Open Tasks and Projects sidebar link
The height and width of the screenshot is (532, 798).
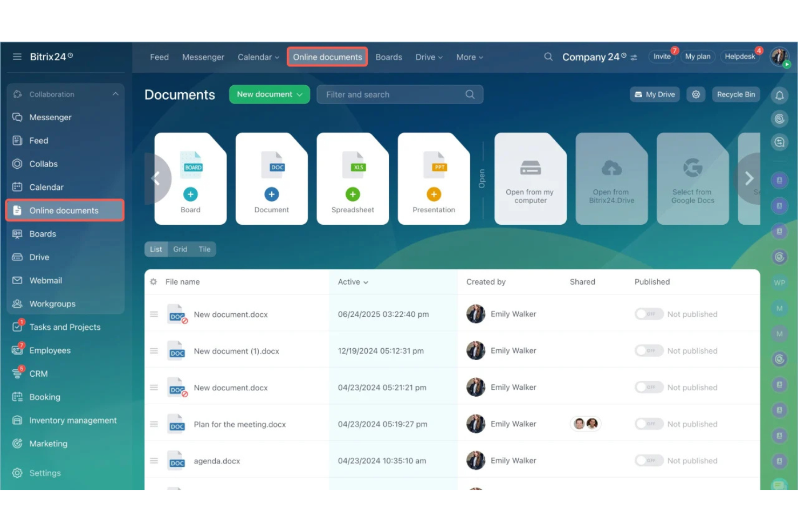tap(65, 327)
